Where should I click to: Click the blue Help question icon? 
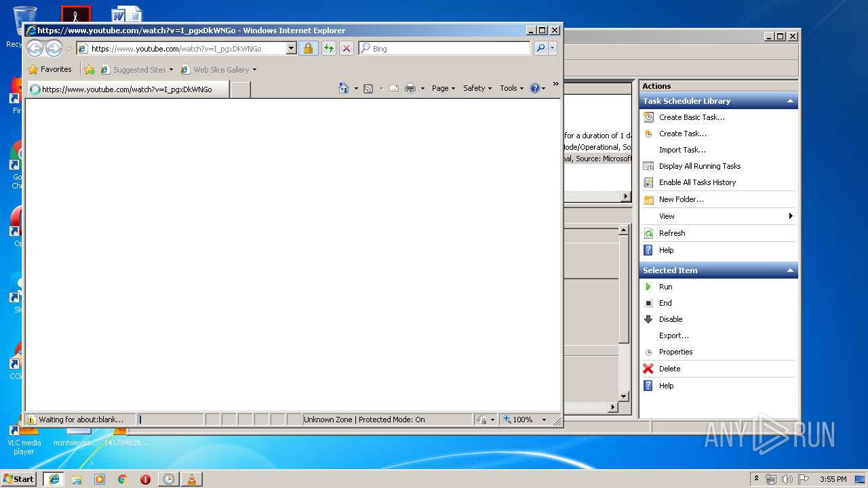(534, 88)
